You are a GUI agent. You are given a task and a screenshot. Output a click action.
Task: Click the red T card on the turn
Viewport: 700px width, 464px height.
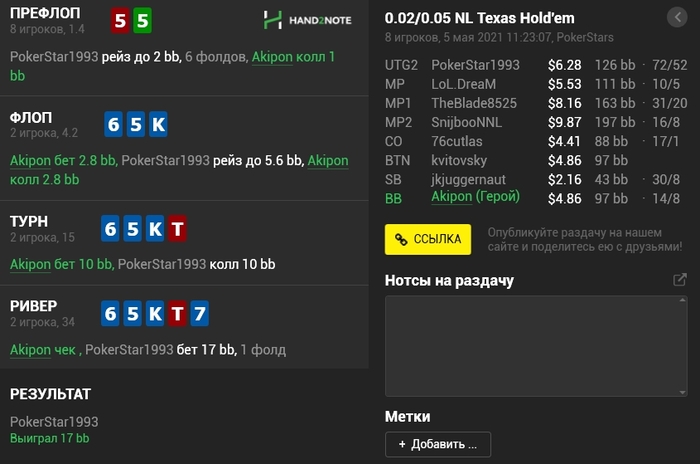tap(177, 229)
